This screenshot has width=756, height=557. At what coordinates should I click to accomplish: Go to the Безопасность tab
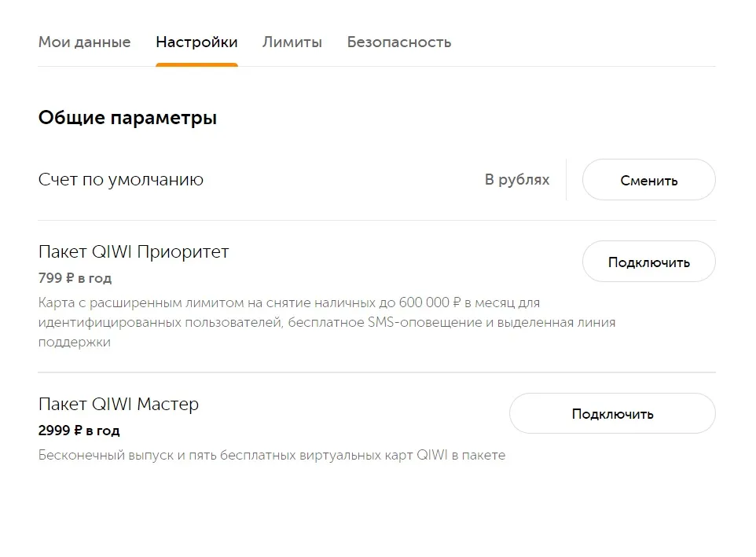(x=399, y=42)
